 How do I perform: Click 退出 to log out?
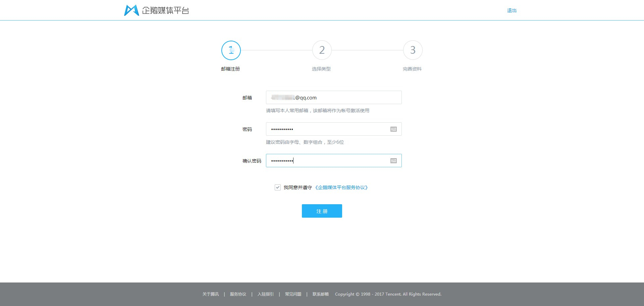512,10
